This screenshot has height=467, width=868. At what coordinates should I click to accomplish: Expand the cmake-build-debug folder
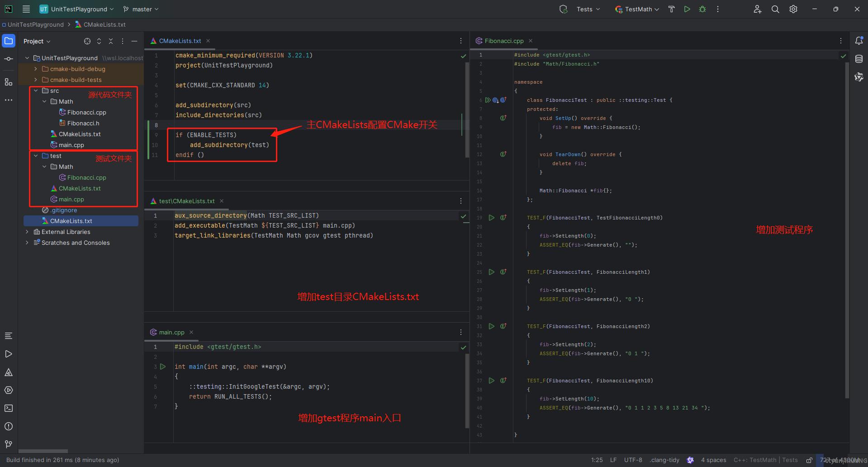pyautogui.click(x=36, y=69)
